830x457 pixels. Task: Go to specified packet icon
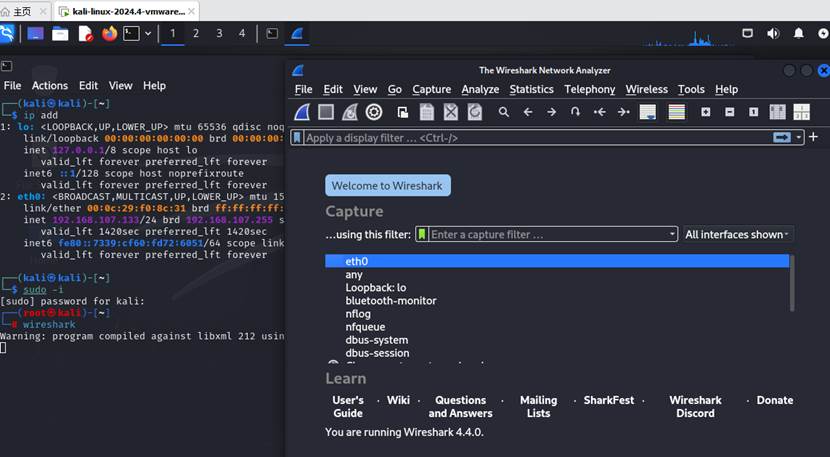click(x=575, y=112)
